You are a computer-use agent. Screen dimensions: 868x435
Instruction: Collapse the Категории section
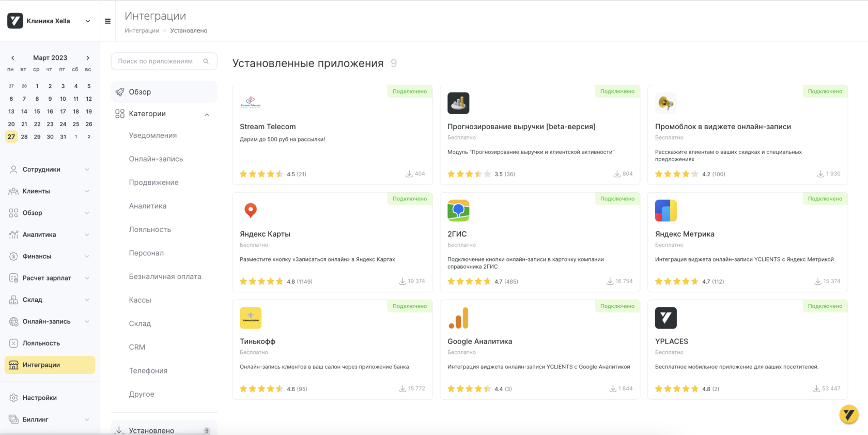pyautogui.click(x=207, y=114)
